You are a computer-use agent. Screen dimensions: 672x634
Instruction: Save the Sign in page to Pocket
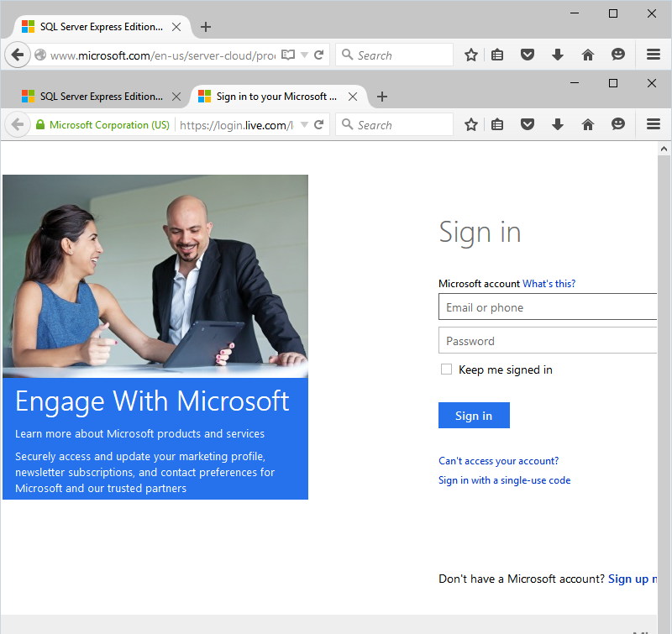pos(528,124)
